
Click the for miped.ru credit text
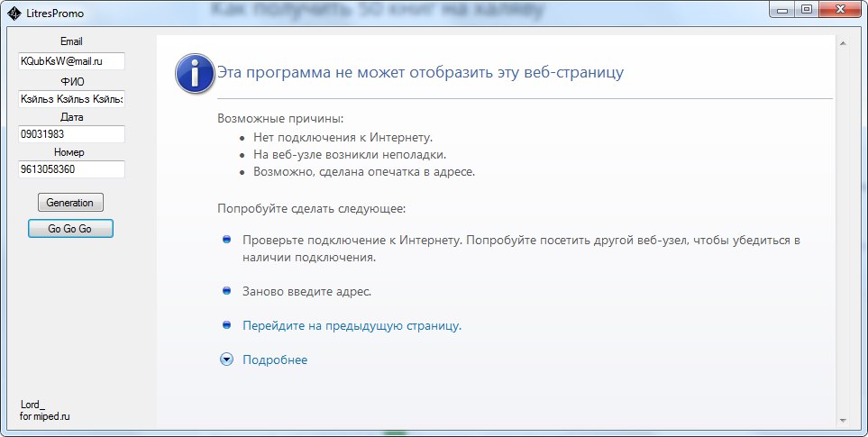(45, 416)
